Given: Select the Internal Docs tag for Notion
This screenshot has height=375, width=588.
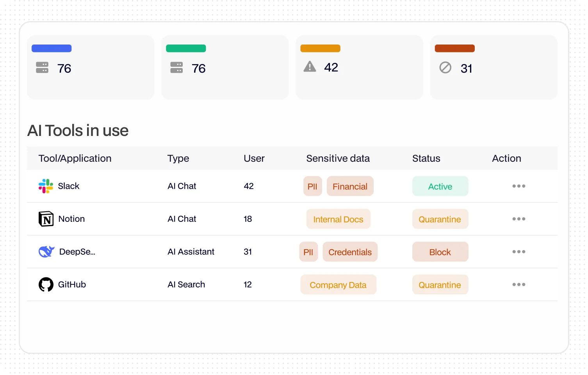Looking at the screenshot, I should click(x=339, y=219).
